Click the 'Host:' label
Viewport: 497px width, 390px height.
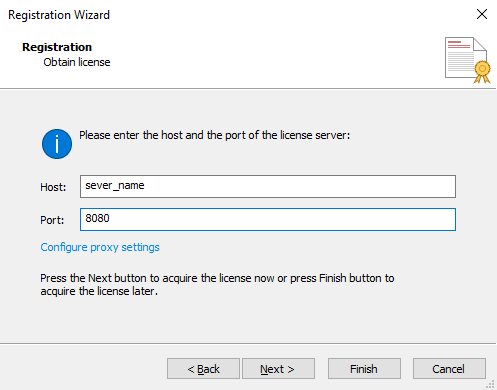pos(53,187)
